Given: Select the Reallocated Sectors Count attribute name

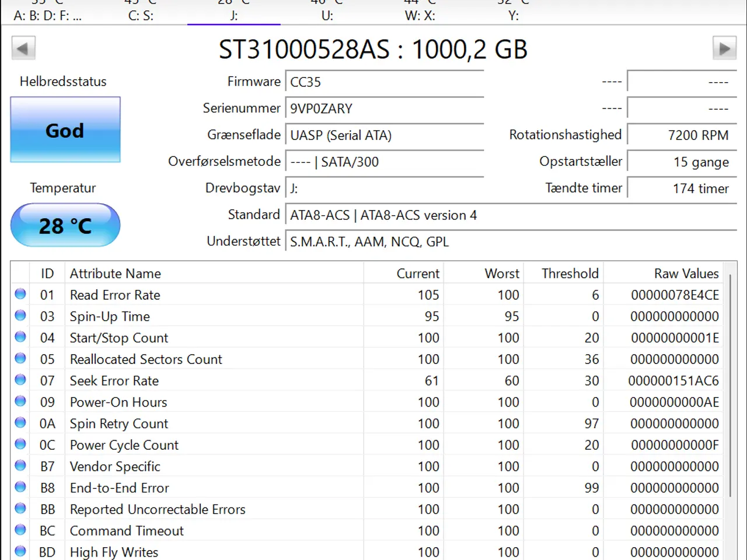Looking at the screenshot, I should (x=146, y=359).
